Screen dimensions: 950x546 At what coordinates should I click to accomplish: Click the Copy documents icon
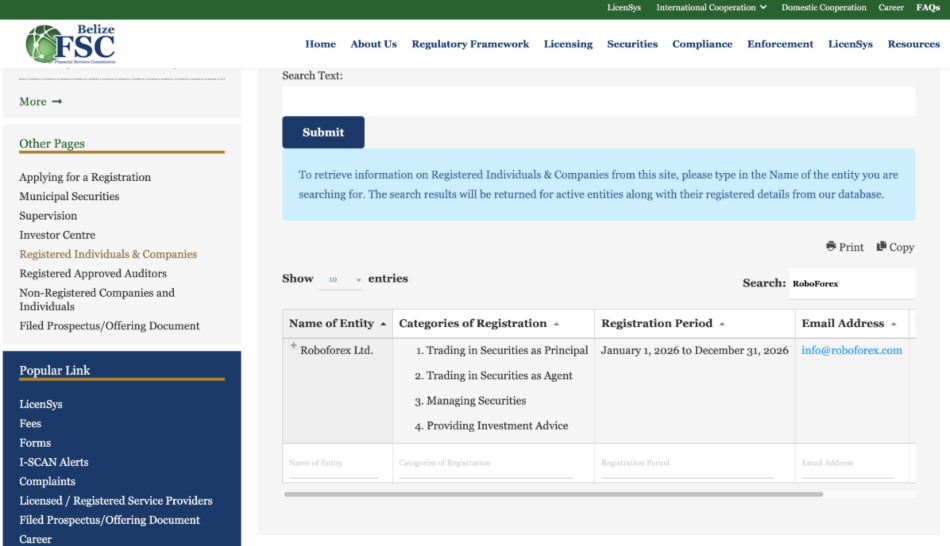pos(882,245)
